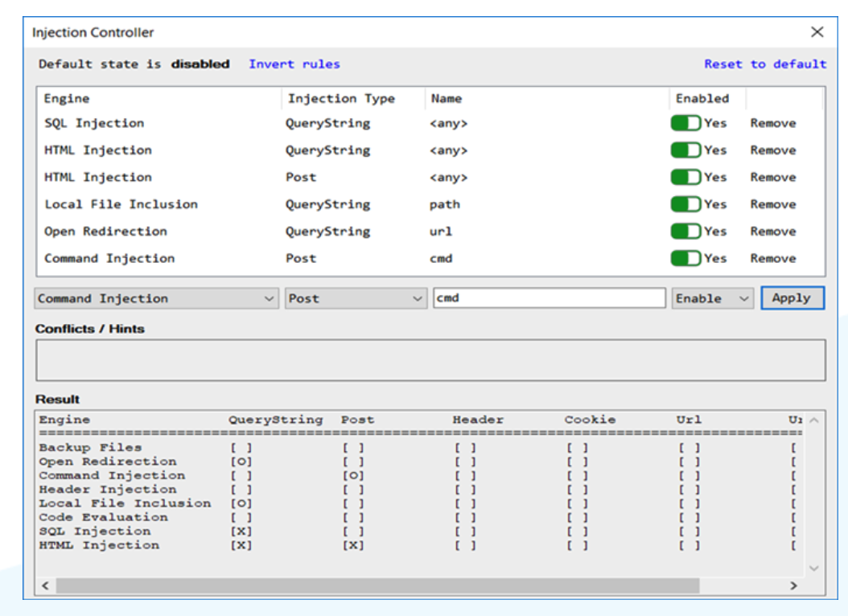Open the engine dropdown showing Command Injection
This screenshot has height=616, width=848.
point(157,298)
